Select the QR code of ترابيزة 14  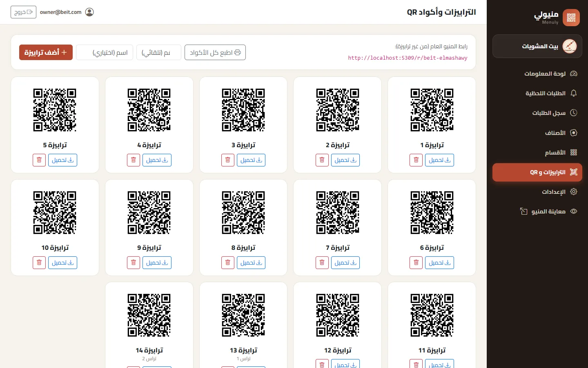[x=149, y=315]
